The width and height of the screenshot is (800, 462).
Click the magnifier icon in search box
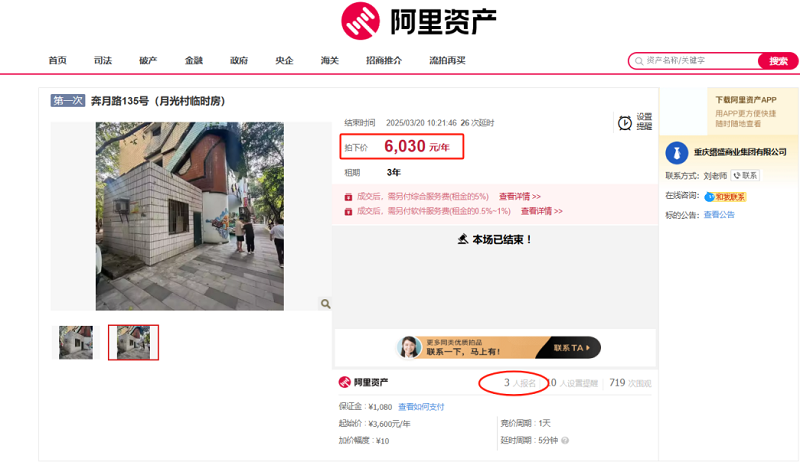pyautogui.click(x=639, y=61)
